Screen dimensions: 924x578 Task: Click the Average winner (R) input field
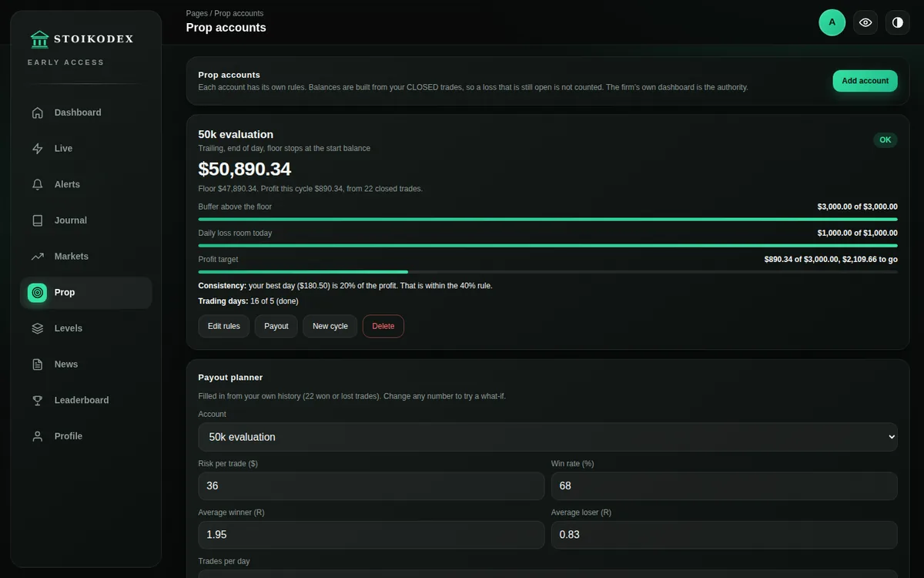click(x=371, y=535)
